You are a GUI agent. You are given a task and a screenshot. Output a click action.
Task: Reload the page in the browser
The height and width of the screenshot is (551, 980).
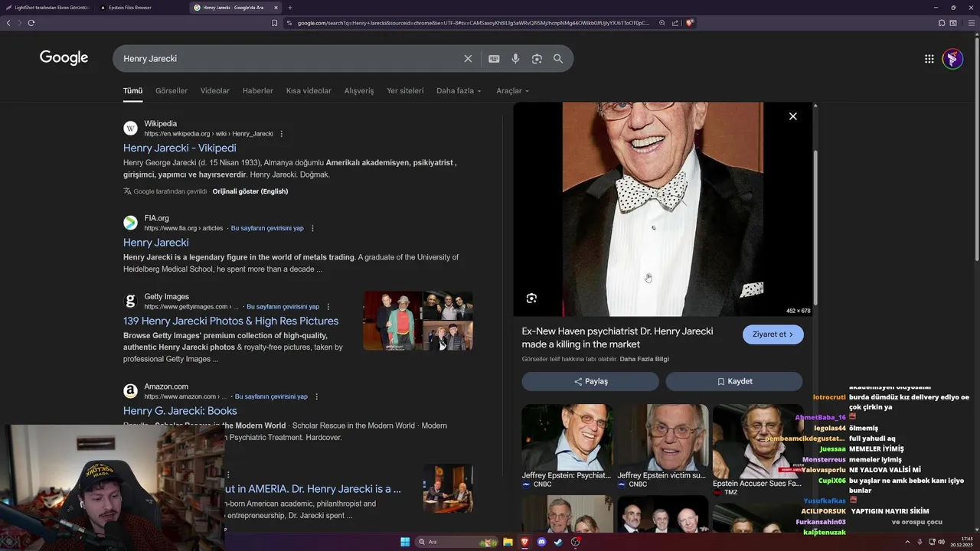(x=31, y=23)
